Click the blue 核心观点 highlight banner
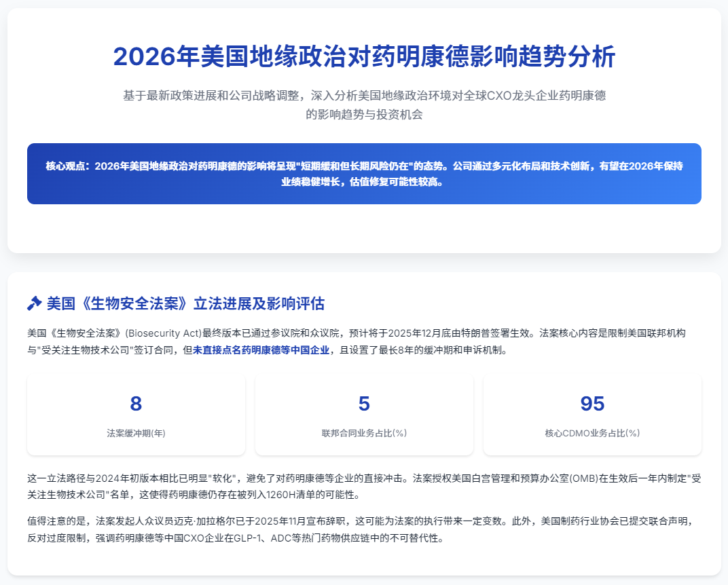The width and height of the screenshot is (728, 585). [x=364, y=174]
